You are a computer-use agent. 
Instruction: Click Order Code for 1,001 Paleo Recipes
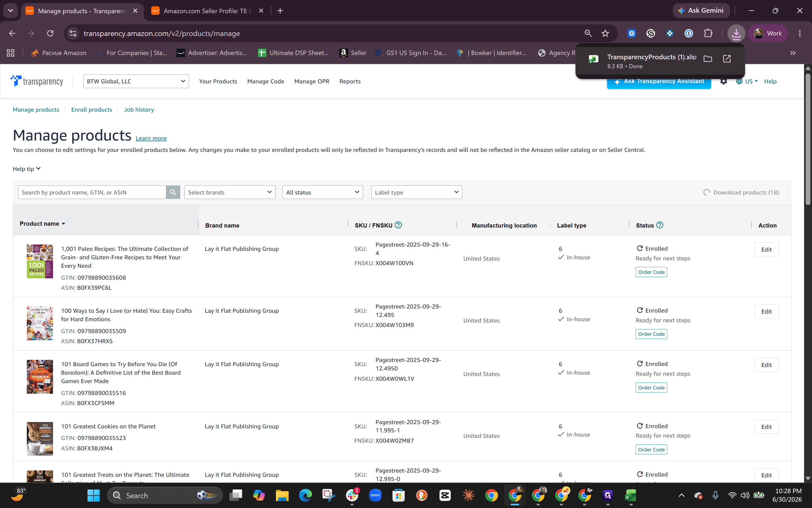click(x=651, y=272)
